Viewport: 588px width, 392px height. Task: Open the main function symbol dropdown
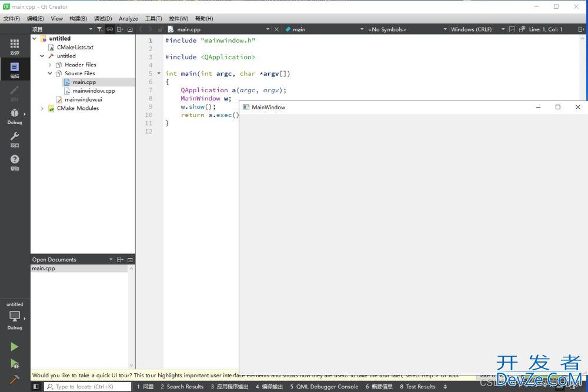pyautogui.click(x=362, y=29)
